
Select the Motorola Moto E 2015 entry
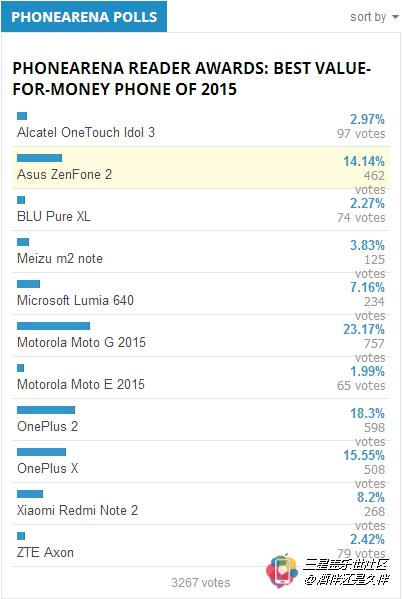tap(201, 378)
